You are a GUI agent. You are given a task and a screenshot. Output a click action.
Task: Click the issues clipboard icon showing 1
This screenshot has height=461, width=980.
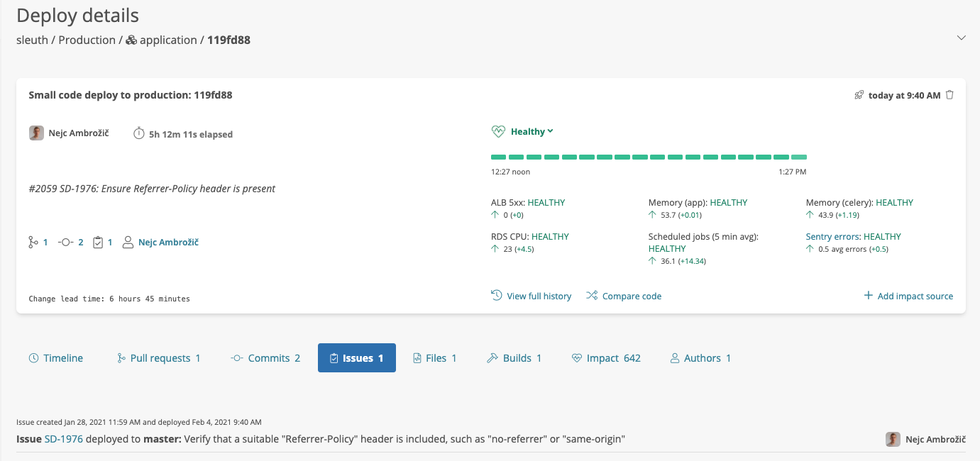point(98,243)
